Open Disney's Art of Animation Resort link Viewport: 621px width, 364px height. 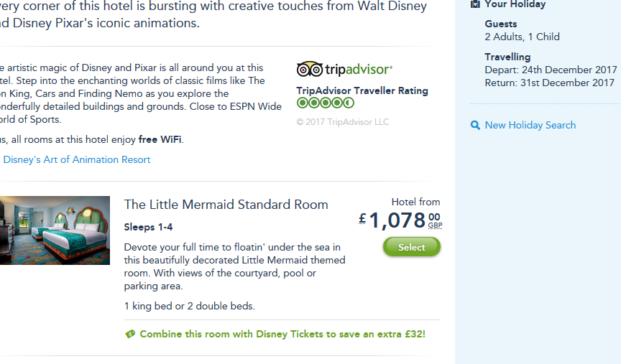(x=77, y=159)
